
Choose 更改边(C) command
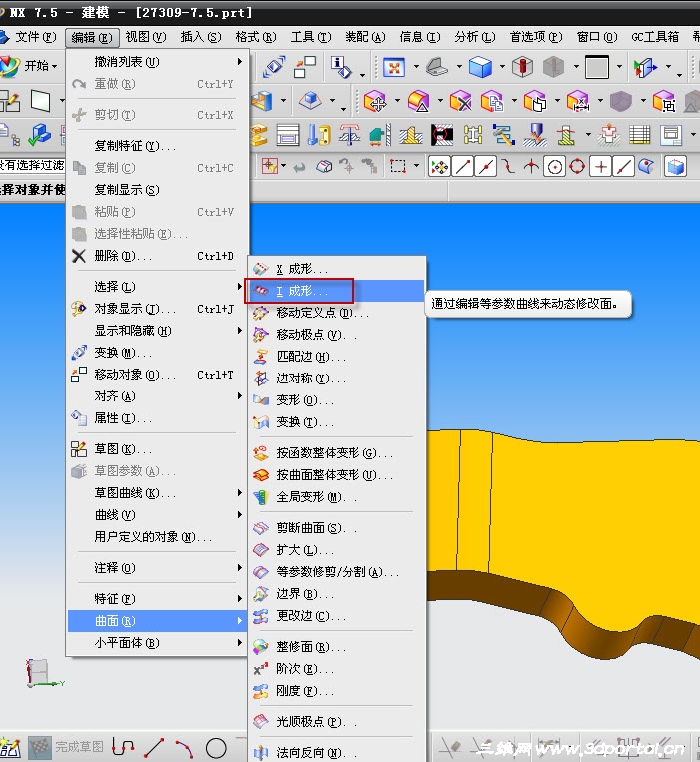pos(336,616)
